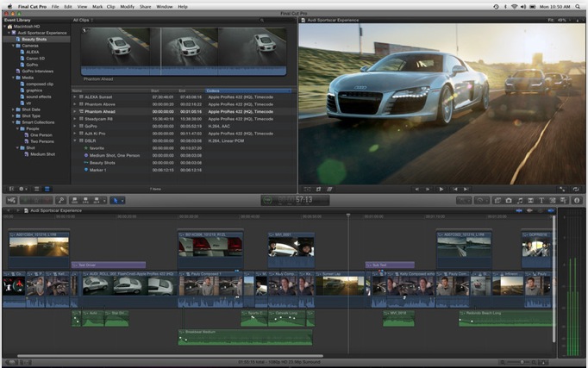Go to the next edit in viewer
The width and height of the screenshot is (588, 368).
[x=466, y=190]
